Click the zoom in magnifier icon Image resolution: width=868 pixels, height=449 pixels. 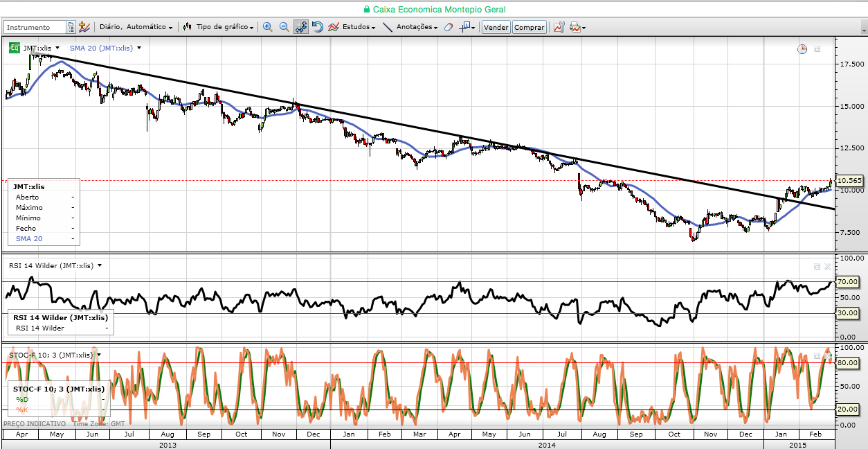[x=268, y=27]
